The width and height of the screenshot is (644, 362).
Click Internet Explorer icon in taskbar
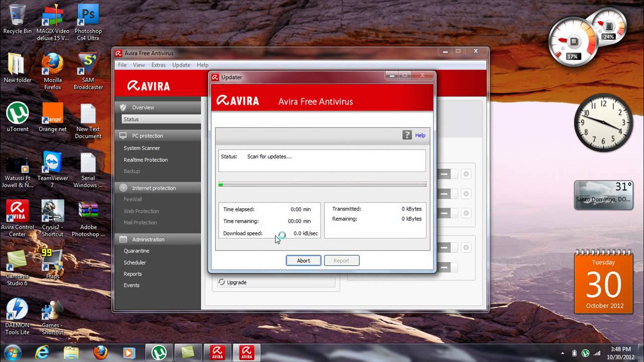tap(43, 352)
